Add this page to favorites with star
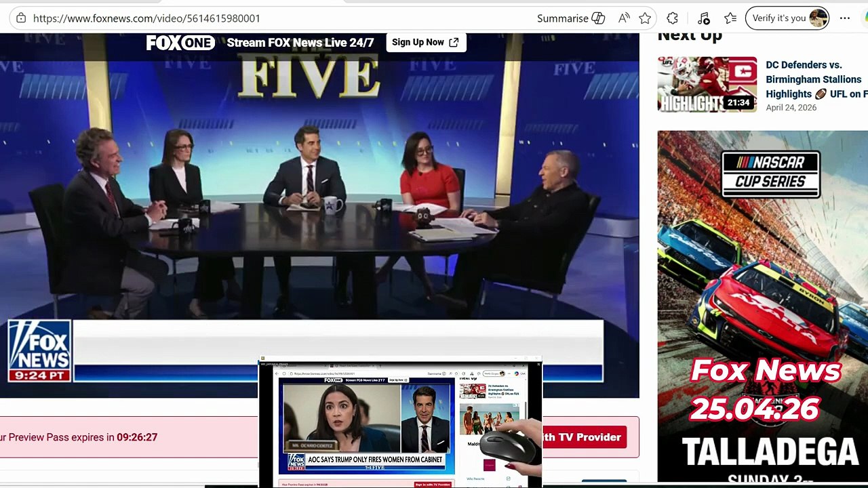This screenshot has width=868, height=488. 645,18
